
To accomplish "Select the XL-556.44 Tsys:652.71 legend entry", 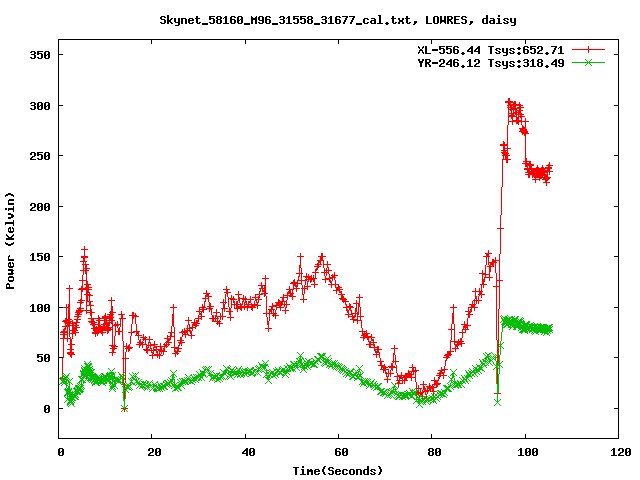I will [x=491, y=50].
